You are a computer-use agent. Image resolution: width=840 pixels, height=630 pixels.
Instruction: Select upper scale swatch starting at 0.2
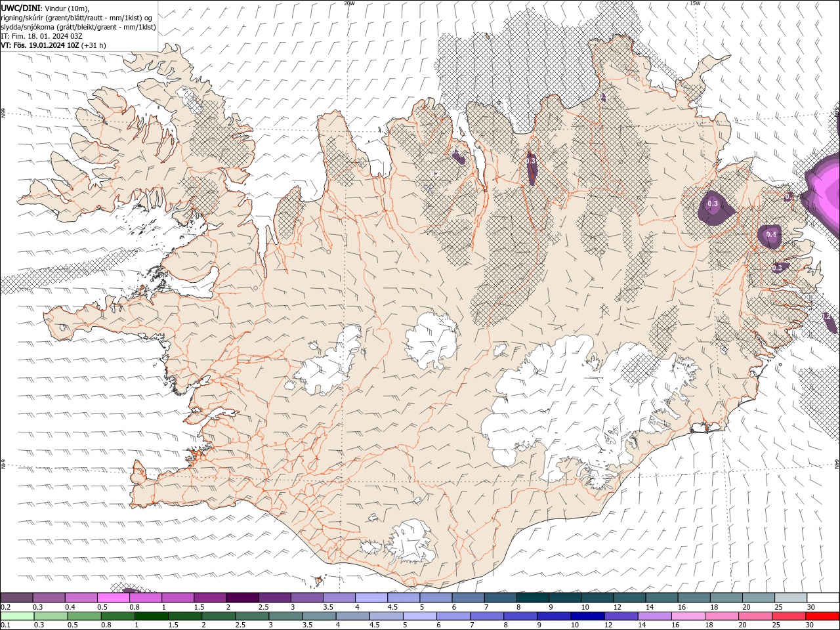pos(16,598)
